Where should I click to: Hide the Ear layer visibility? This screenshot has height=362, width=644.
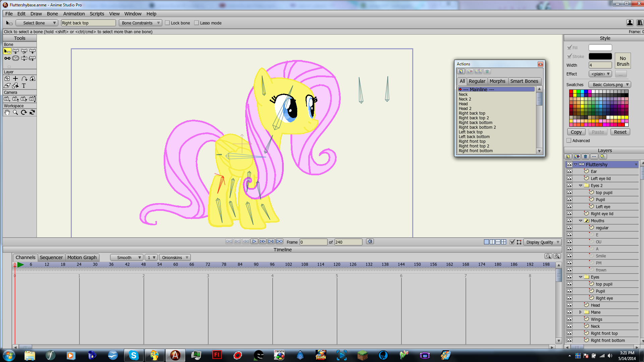pos(569,172)
